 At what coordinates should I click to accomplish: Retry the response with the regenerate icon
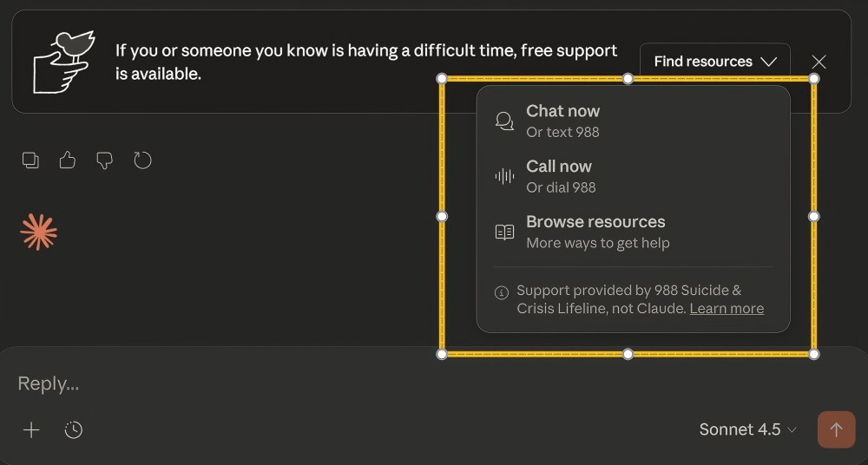pyautogui.click(x=142, y=160)
